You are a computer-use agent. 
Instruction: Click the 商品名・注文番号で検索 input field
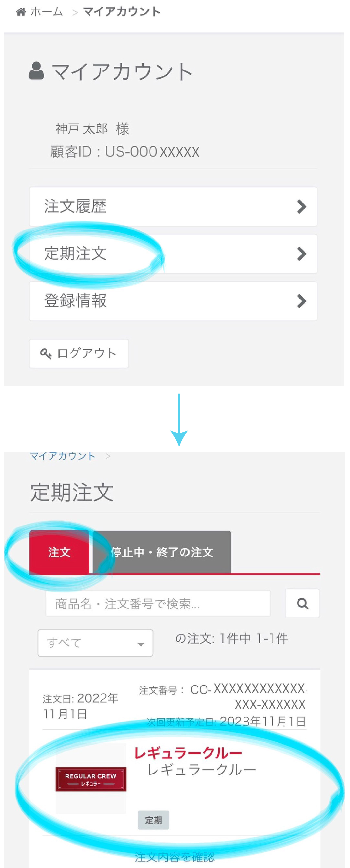tap(158, 603)
